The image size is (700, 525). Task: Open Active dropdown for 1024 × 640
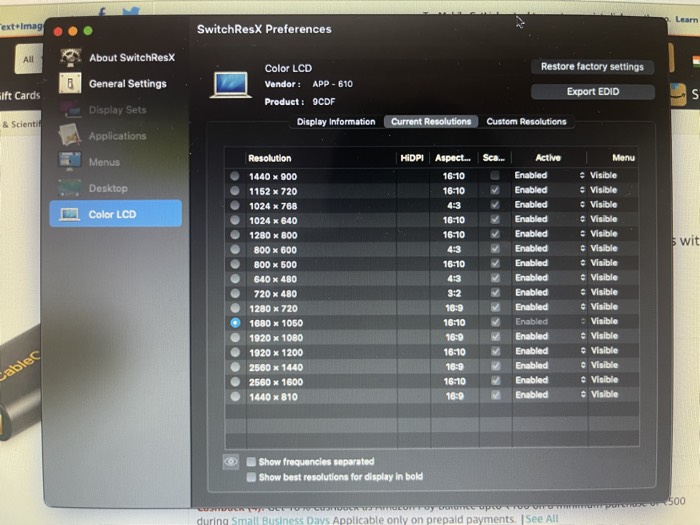pyautogui.click(x=549, y=219)
